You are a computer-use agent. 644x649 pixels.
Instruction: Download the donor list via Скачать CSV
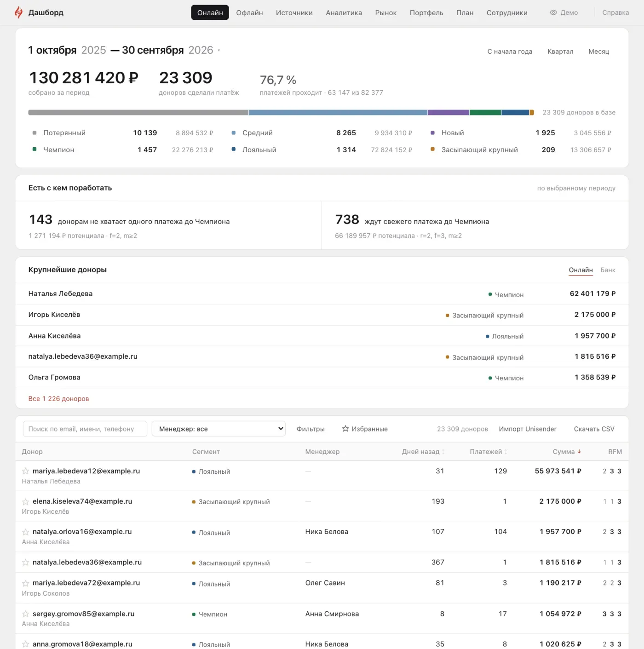(x=594, y=429)
